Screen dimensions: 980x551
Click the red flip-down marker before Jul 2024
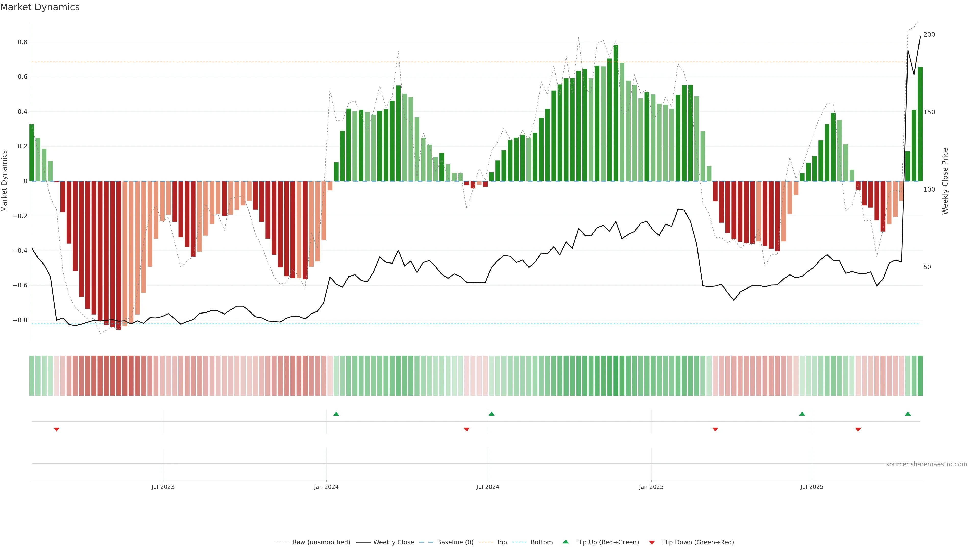pos(467,429)
